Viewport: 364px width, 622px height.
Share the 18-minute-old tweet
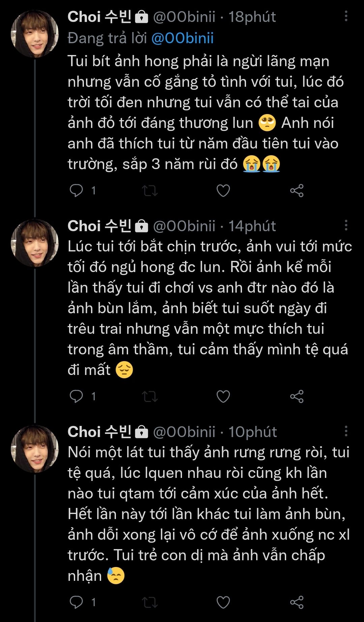tap(297, 191)
